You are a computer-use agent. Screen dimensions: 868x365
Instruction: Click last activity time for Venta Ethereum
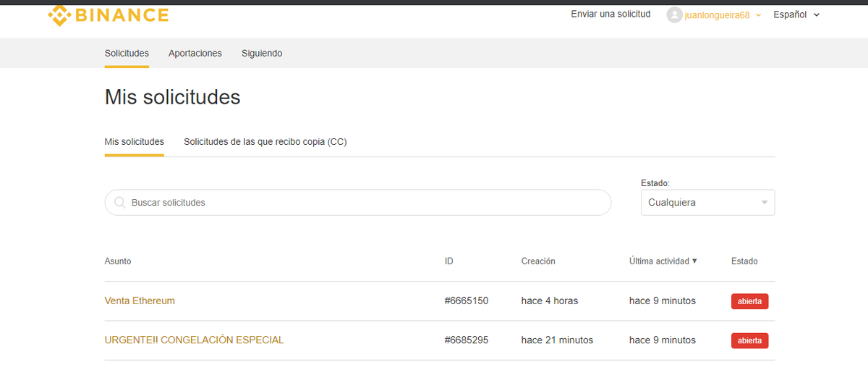tap(663, 301)
